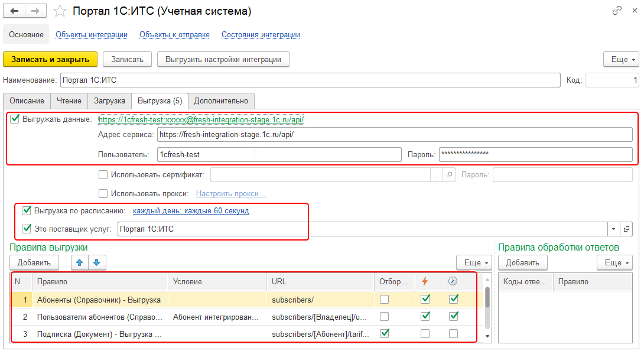The image size is (644, 354).
Task: Add form to favorites with star icon
Action: pyautogui.click(x=60, y=11)
